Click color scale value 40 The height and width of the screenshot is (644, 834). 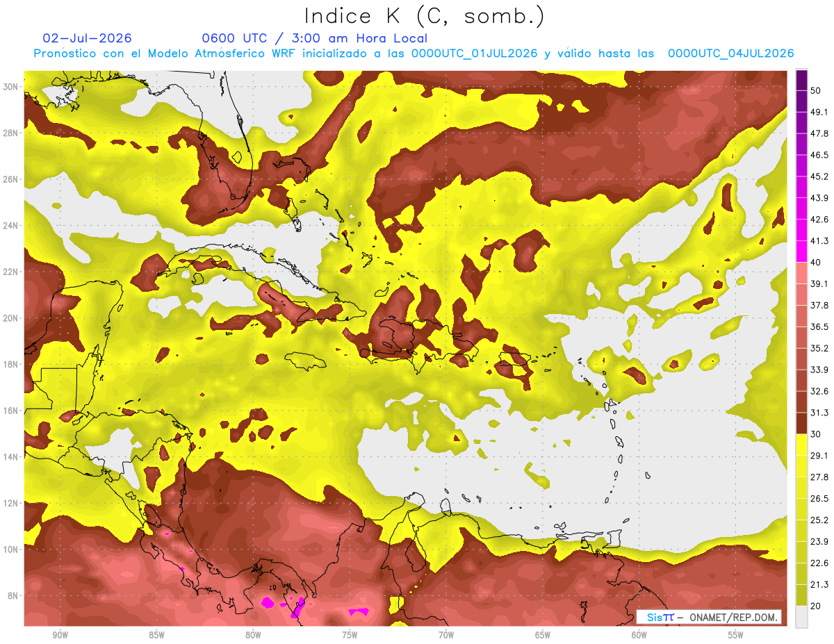click(x=817, y=262)
